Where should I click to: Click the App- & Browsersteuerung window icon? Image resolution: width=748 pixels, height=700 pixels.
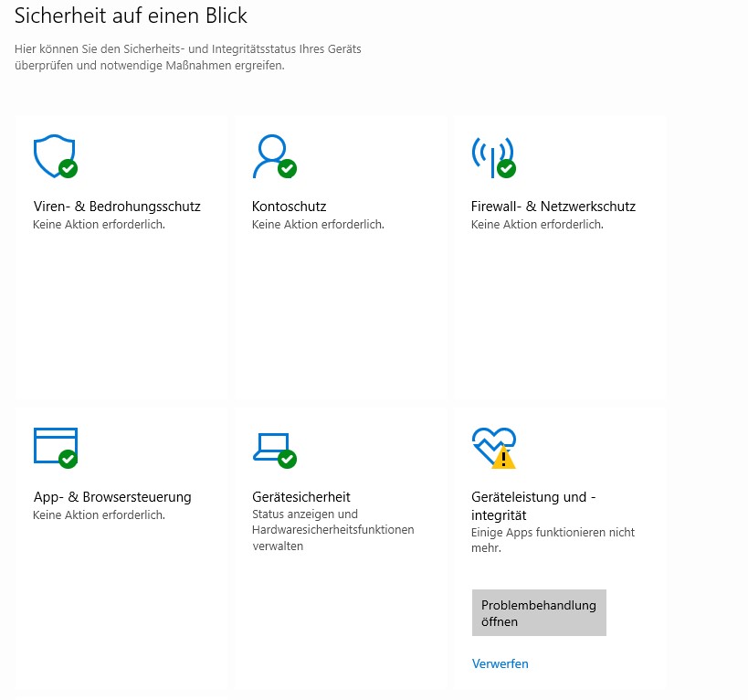pos(56,448)
